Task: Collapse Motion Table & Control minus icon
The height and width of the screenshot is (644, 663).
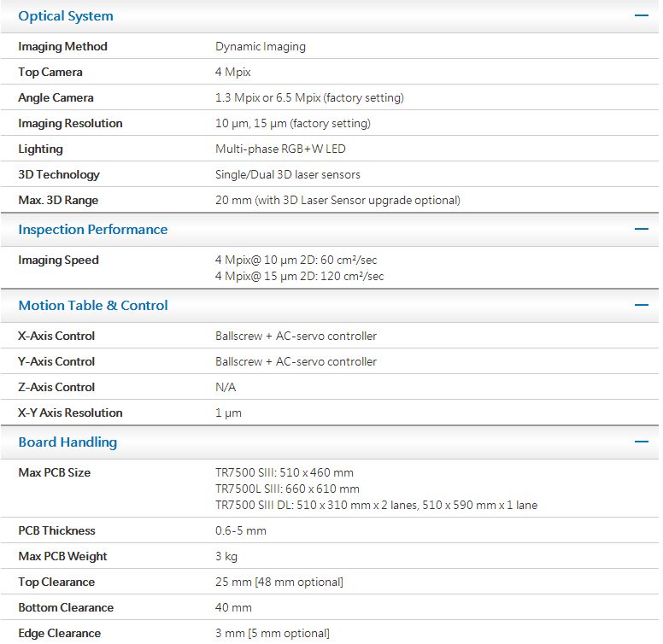Action: click(641, 305)
